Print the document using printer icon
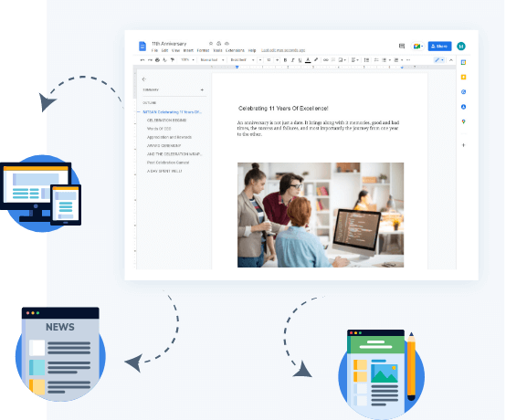Screen dimensions: 506x420 157,60
